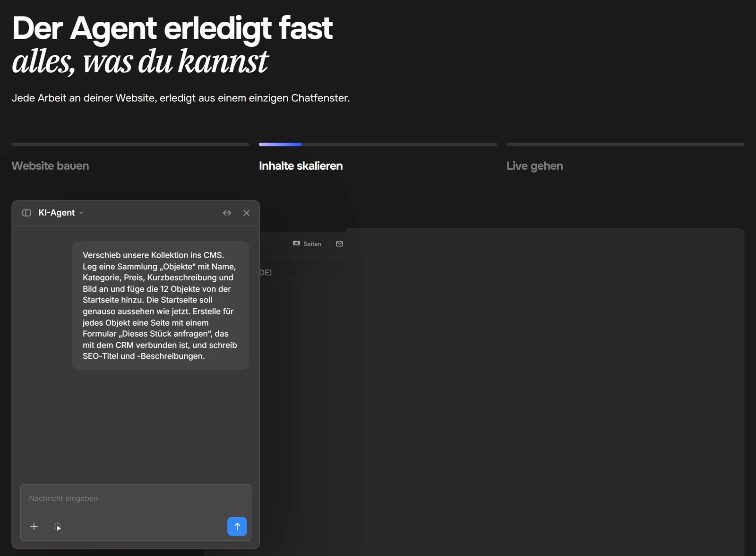This screenshot has height=556, width=756.
Task: Click the subtitle Jede Arbeit an deiner Website
Action: [180, 98]
